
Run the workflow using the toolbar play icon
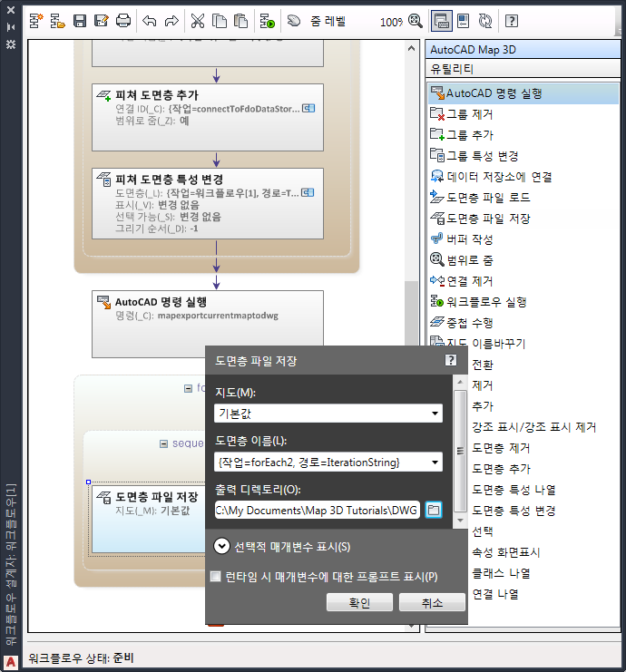(x=268, y=21)
